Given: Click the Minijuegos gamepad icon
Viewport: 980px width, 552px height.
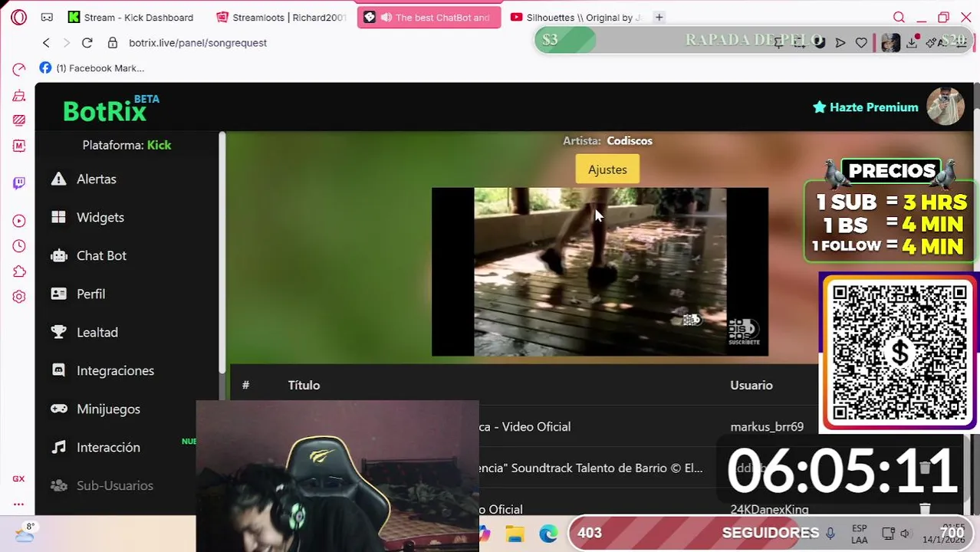Looking at the screenshot, I should [x=58, y=409].
